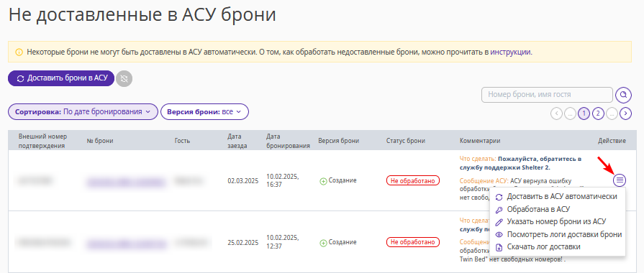Click the 'Не доставленные в АСУ брони' page heading
Screen dimensions: 644x273
(x=142, y=16)
